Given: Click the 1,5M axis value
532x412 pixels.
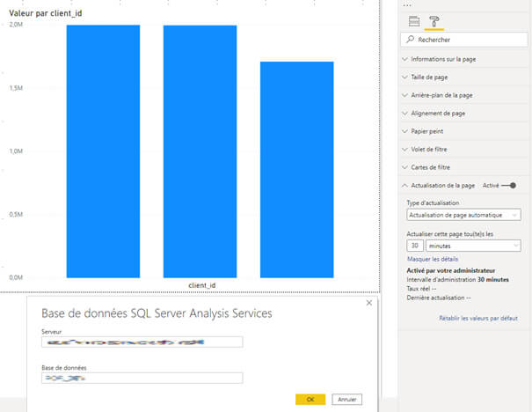Looking at the screenshot, I should pos(16,88).
